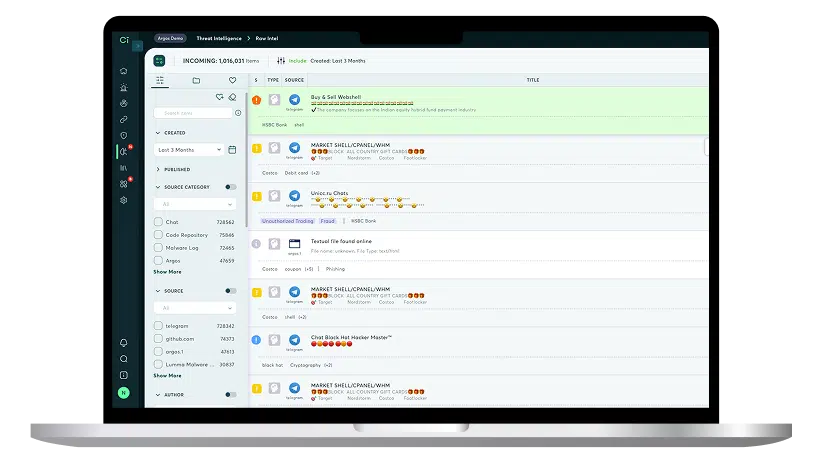Click the search magnifier in left sidebar

point(124,359)
